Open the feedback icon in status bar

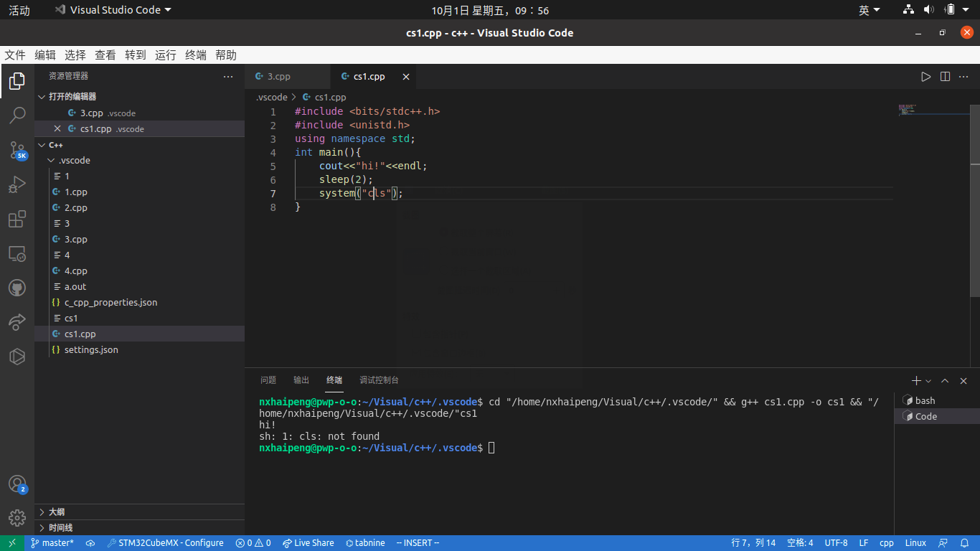coord(943,543)
